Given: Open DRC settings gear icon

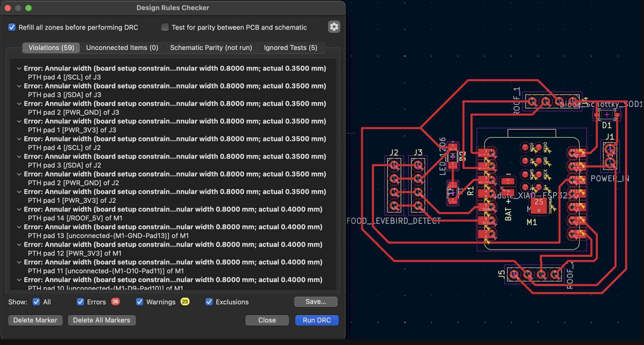Looking at the screenshot, I should pyautogui.click(x=334, y=27).
